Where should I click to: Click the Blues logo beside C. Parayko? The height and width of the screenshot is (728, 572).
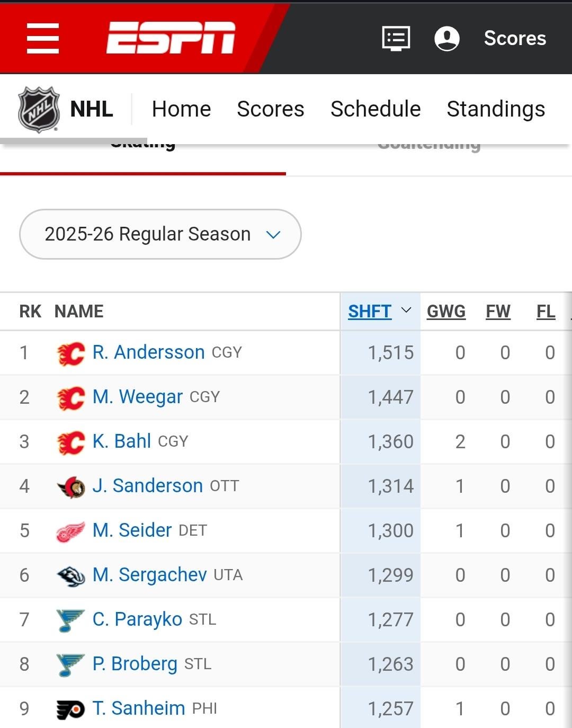71,620
